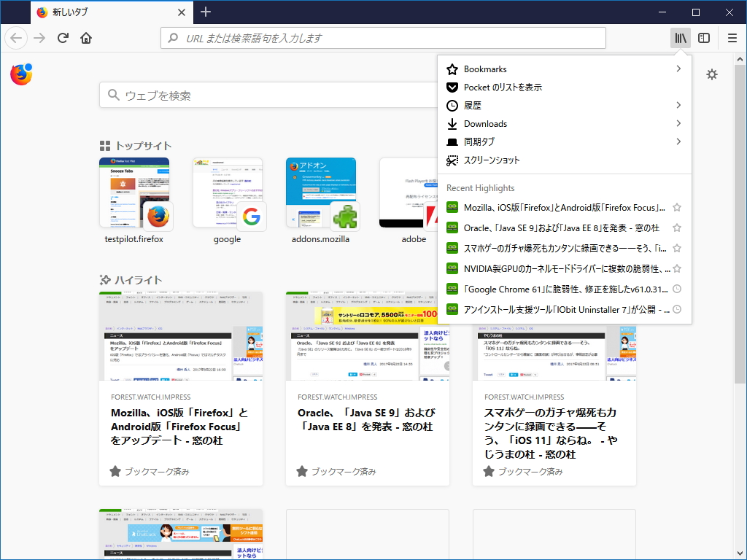Reload the current page
Viewport: 747px width, 560px height.
click(61, 37)
